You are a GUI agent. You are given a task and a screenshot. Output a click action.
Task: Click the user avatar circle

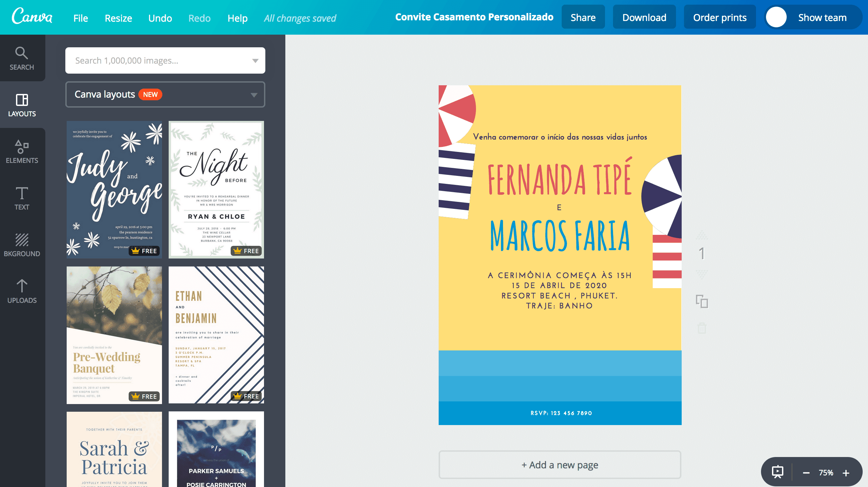click(x=776, y=17)
